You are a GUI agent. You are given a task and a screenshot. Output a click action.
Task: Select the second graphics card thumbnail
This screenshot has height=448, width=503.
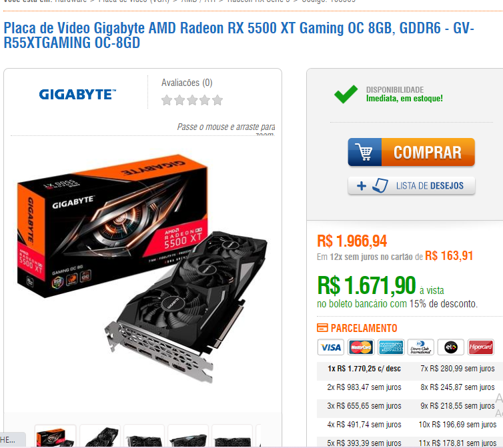[100, 436]
